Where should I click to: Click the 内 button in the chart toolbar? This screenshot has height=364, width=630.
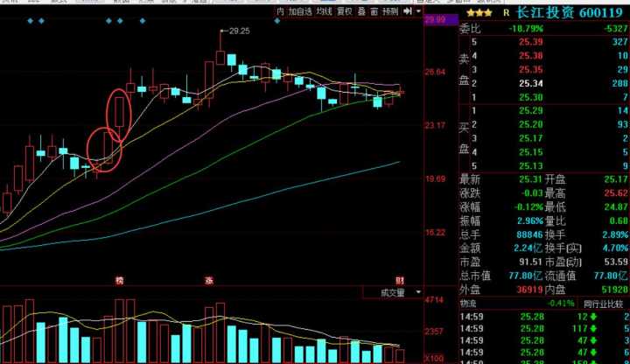click(280, 12)
